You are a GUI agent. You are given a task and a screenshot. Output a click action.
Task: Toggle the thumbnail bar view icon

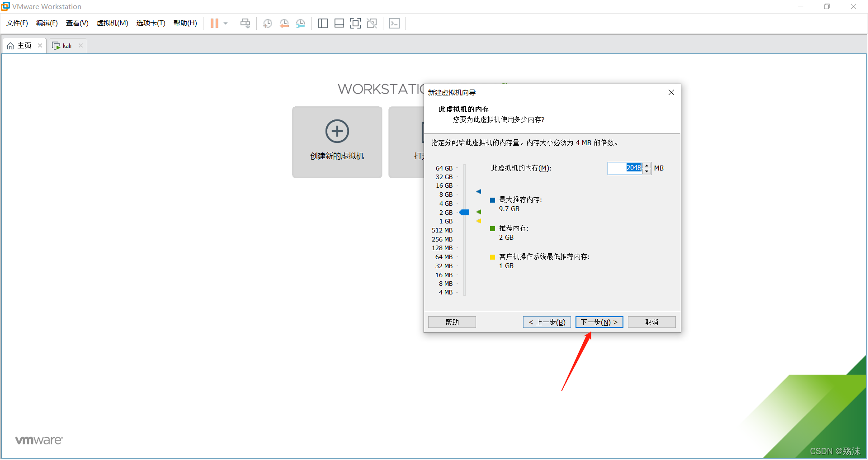tap(339, 24)
